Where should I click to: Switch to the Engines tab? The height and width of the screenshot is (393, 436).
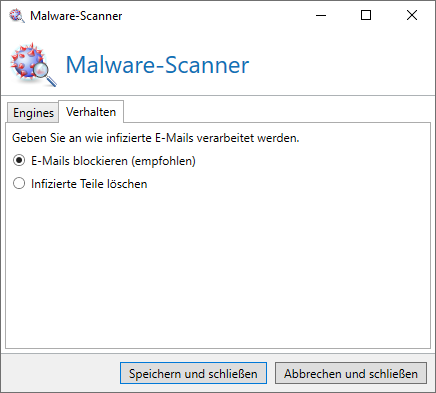tap(33, 113)
